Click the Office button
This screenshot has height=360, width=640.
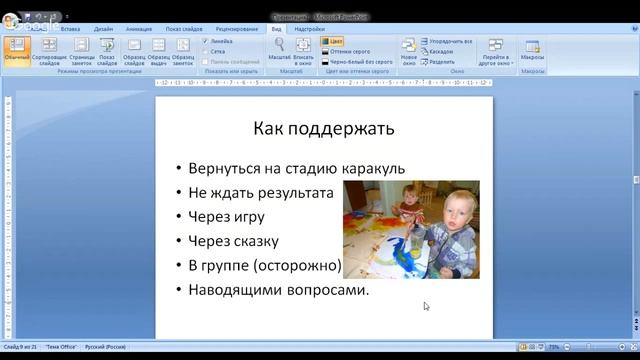pos(11,20)
